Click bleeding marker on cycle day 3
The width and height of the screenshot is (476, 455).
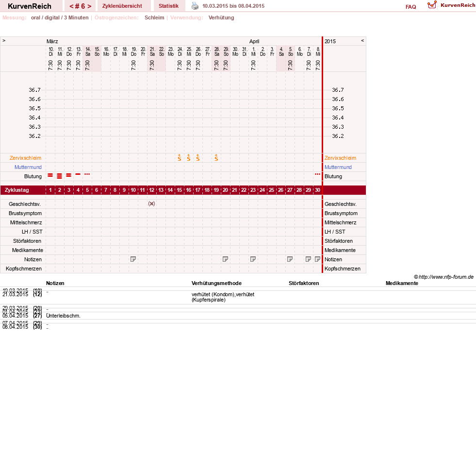(69, 175)
